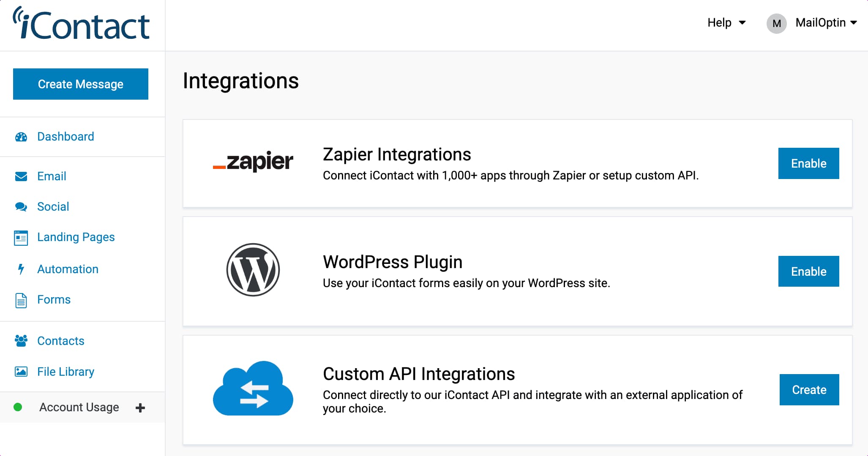This screenshot has width=868, height=456.
Task: Click the Social chat bubbles icon
Action: [21, 206]
